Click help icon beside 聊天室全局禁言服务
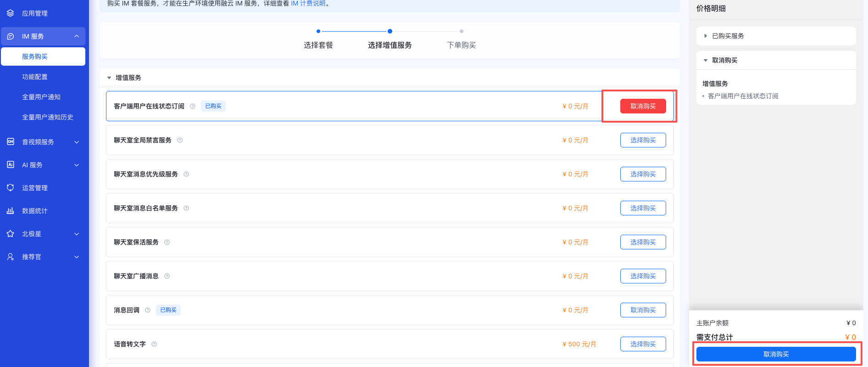This screenshot has height=367, width=868. tap(180, 140)
